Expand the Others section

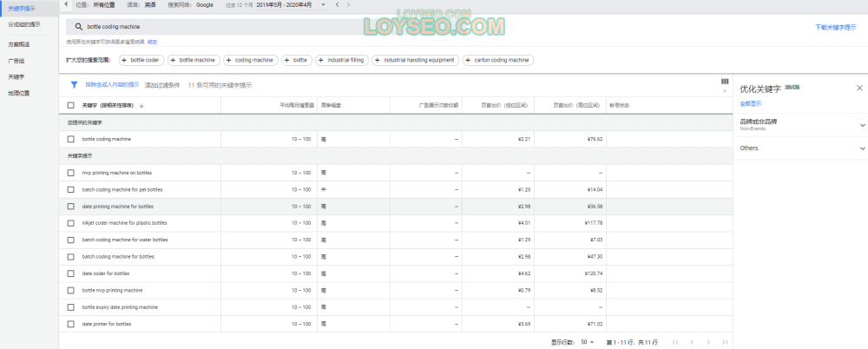pos(862,148)
